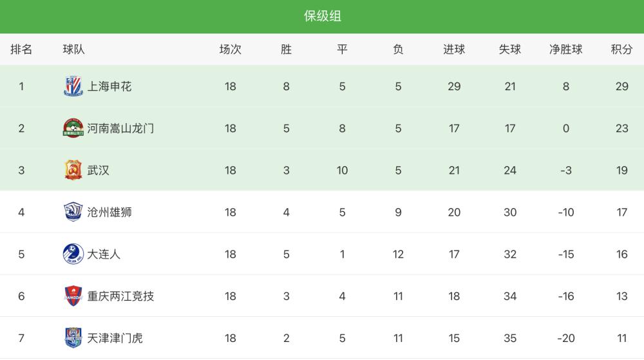Click the 场次 column header
The height and width of the screenshot is (360, 644).
pos(230,49)
